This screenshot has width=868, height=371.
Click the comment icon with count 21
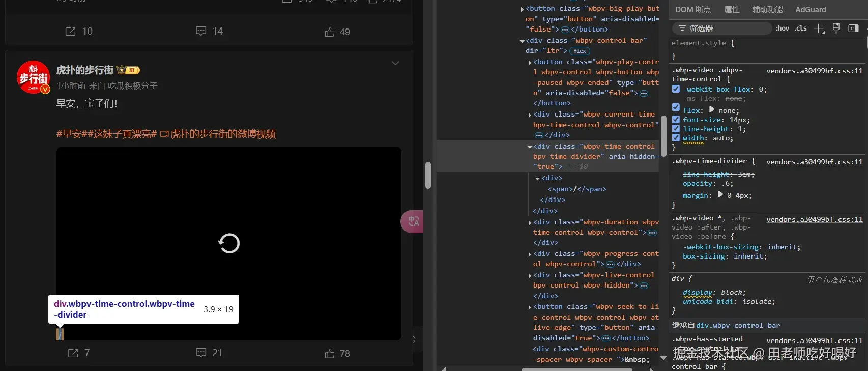201,353
